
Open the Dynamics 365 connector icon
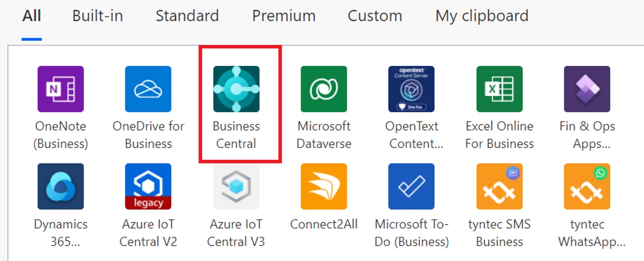(61, 186)
